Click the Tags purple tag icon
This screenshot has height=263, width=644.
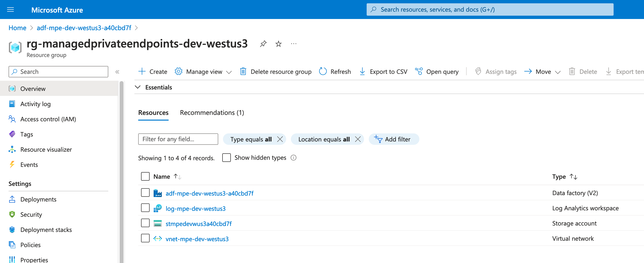(12, 134)
